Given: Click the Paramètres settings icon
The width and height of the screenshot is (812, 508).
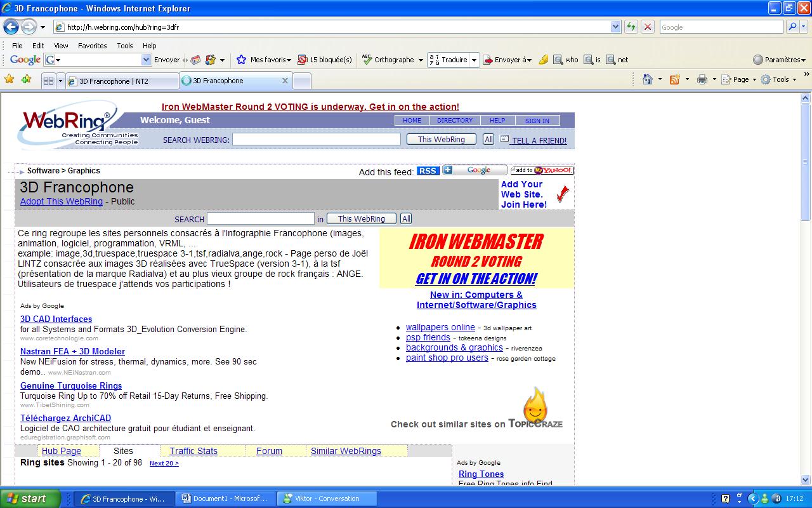Looking at the screenshot, I should tap(757, 60).
